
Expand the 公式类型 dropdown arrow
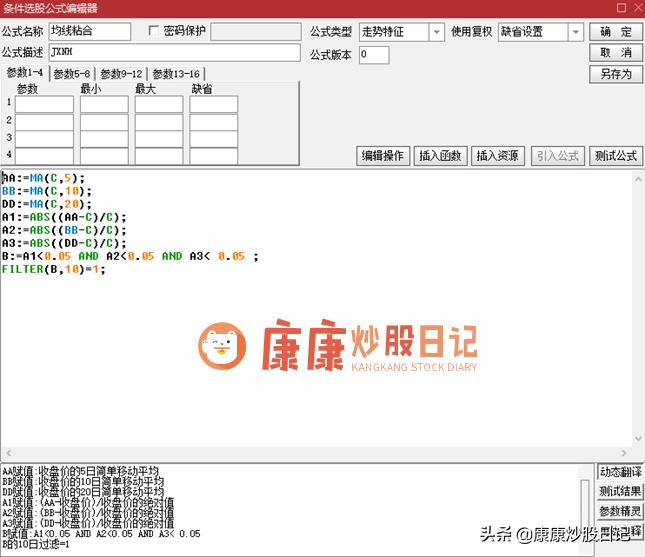point(436,32)
